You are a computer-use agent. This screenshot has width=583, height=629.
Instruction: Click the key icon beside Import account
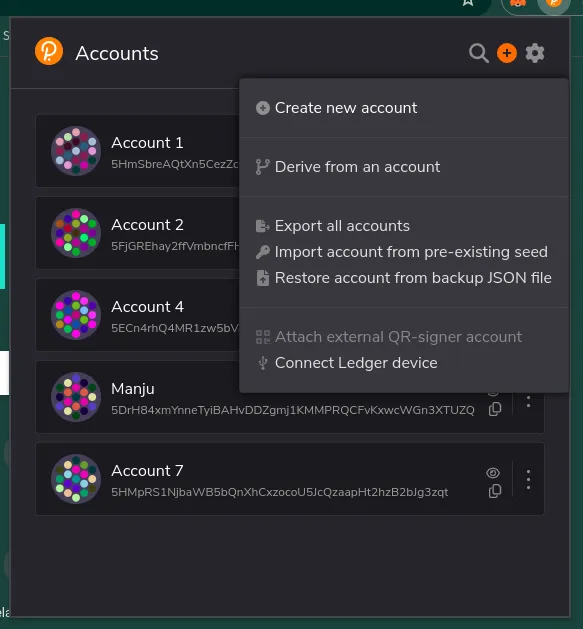(x=263, y=252)
